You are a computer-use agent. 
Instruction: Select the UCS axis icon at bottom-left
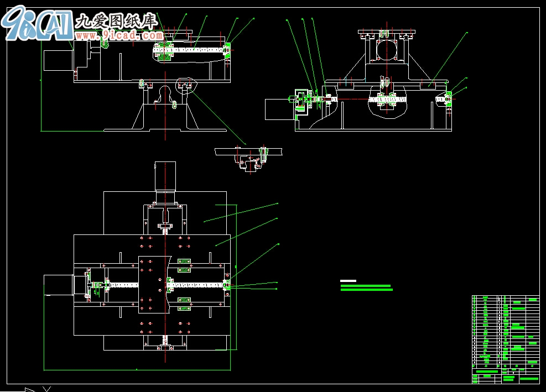[38, 389]
